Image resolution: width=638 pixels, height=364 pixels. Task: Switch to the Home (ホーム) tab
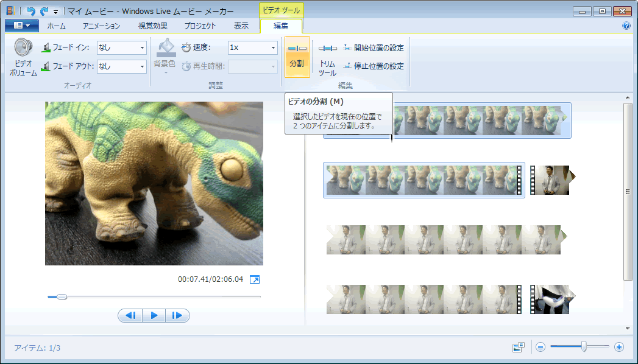coord(56,26)
